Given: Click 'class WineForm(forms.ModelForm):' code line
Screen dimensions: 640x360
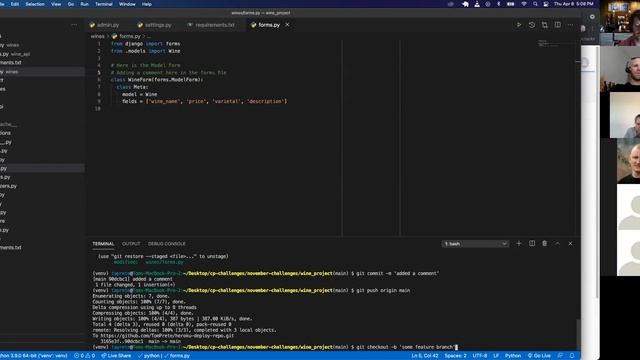Looking at the screenshot, I should click(157, 80).
